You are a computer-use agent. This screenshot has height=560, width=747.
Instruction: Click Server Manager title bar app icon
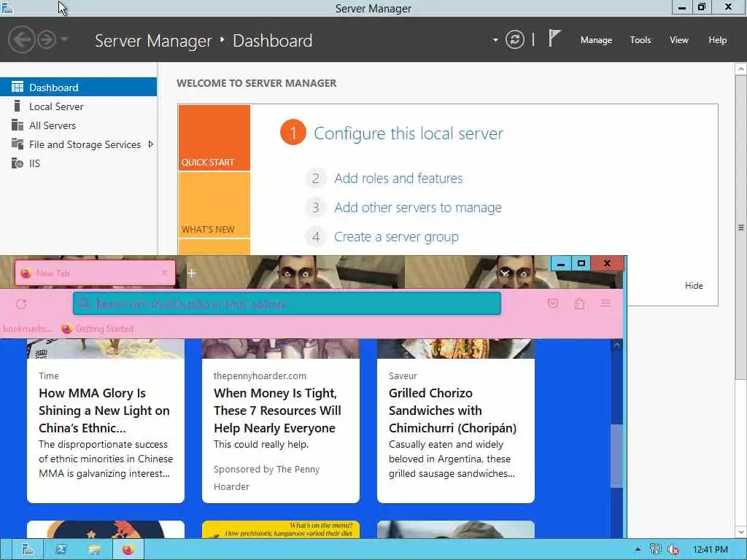[x=7, y=7]
